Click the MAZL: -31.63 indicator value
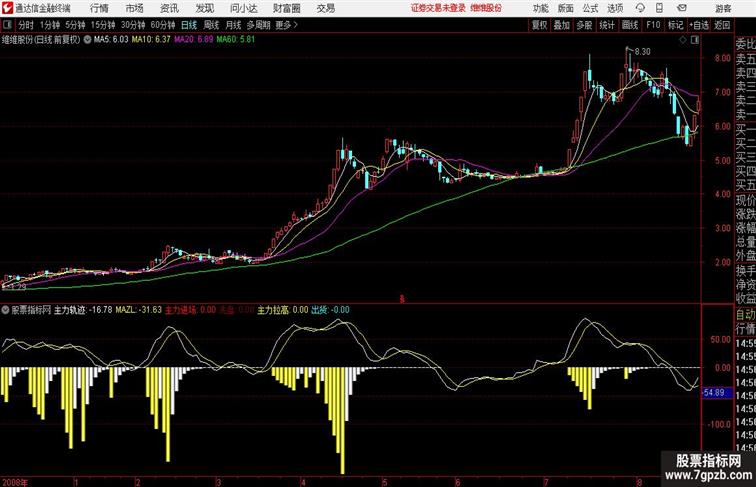The height and width of the screenshot is (487, 756). [x=138, y=310]
